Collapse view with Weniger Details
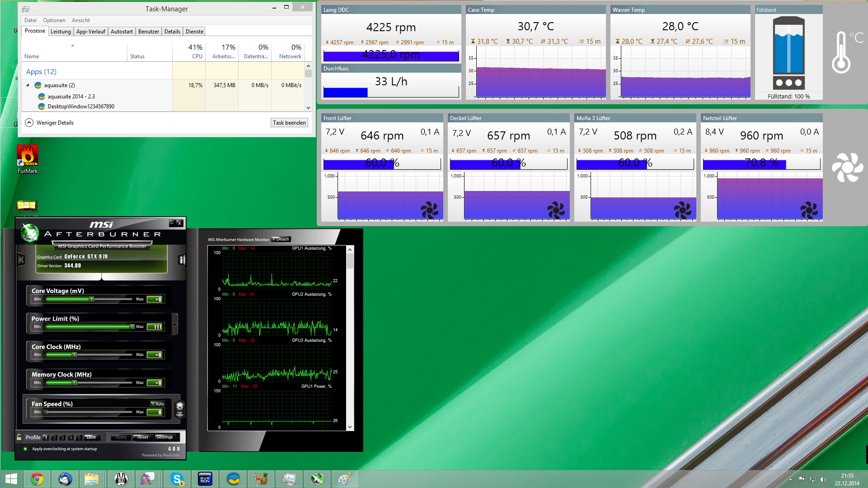Image resolution: width=868 pixels, height=488 pixels. tap(50, 123)
